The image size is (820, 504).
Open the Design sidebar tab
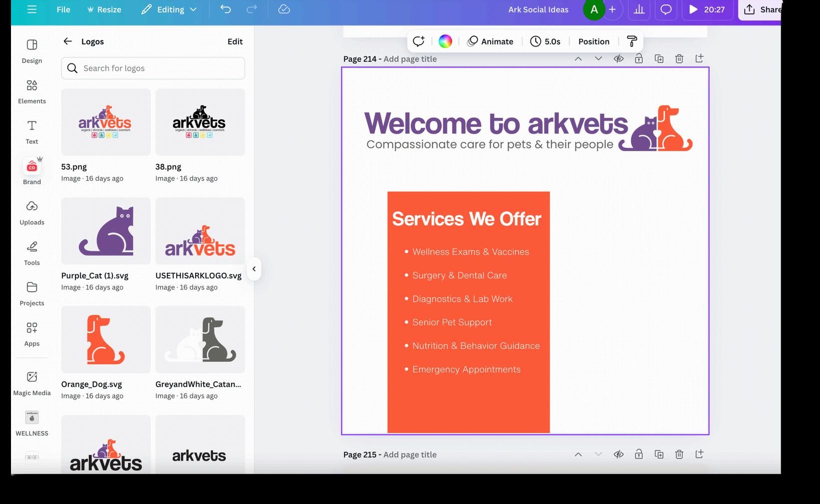32,51
